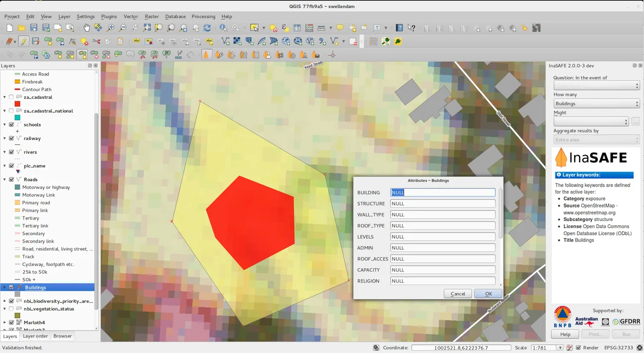Click the Cut Features scissors icon
The width and height of the screenshot is (644, 353).
click(x=96, y=41)
